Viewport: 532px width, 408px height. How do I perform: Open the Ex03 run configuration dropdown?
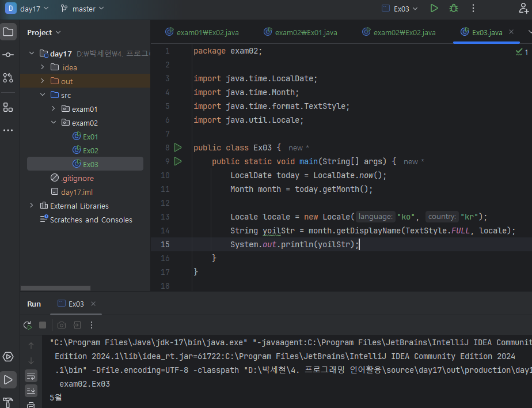400,9
